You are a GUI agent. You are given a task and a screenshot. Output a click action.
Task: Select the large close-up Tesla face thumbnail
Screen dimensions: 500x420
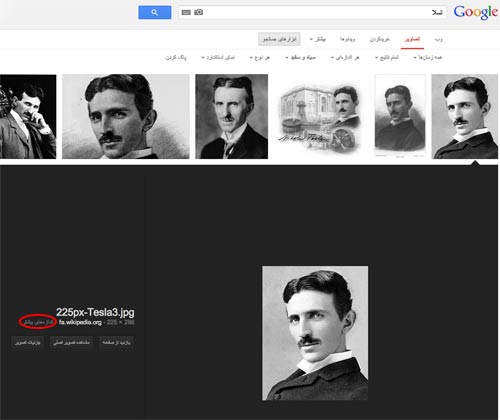pyautogui.click(x=126, y=116)
